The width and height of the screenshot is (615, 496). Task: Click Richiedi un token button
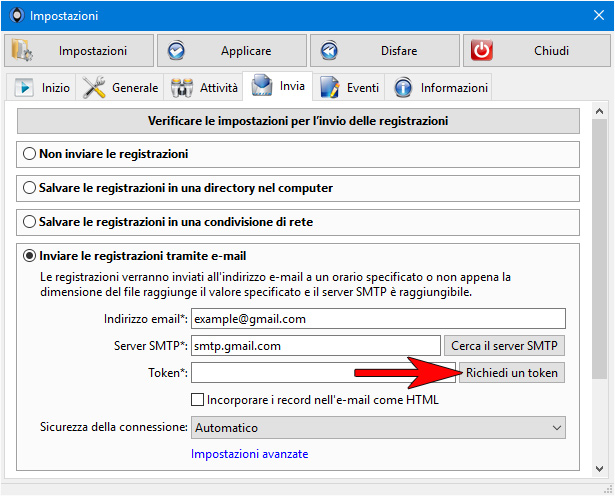[512, 372]
